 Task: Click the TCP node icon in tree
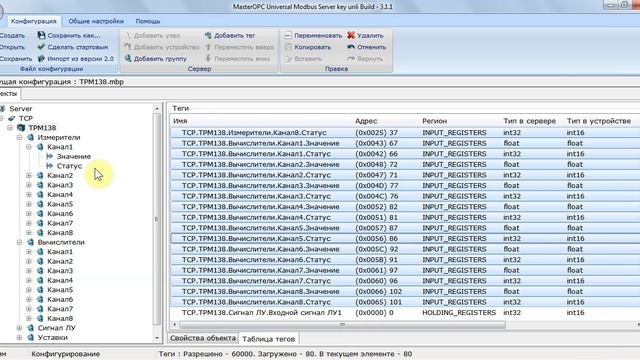[12, 118]
